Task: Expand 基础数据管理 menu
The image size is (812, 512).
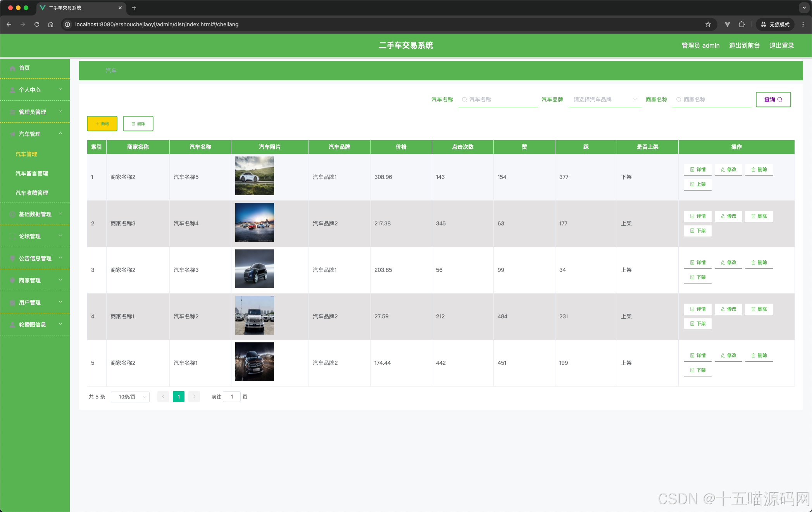Action: tap(35, 214)
